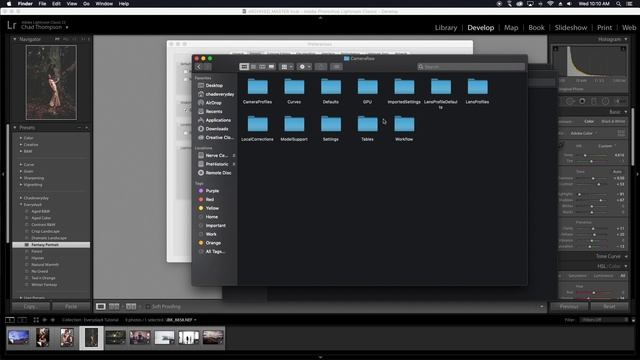Click the Finder edit tags button
Screen dimensions: 640x360
click(x=336, y=67)
